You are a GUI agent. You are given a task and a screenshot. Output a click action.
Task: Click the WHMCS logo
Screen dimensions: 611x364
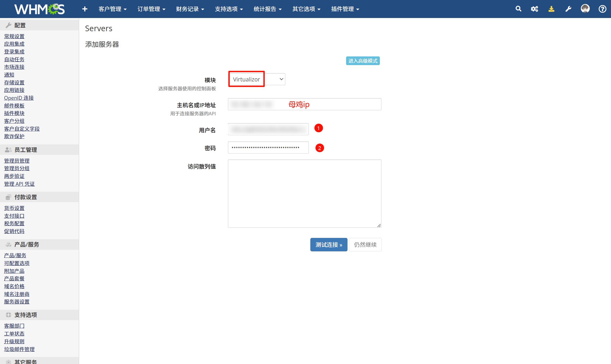pos(40,9)
